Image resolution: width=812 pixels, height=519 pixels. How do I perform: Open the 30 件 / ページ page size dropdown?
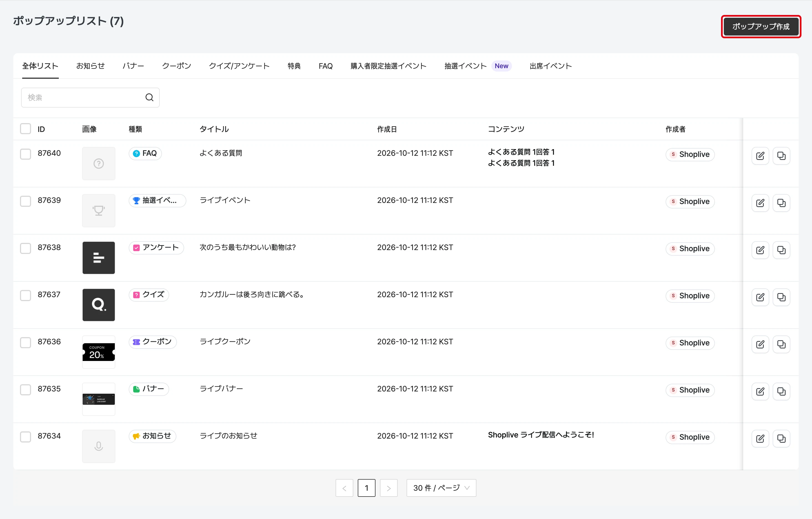[441, 488]
